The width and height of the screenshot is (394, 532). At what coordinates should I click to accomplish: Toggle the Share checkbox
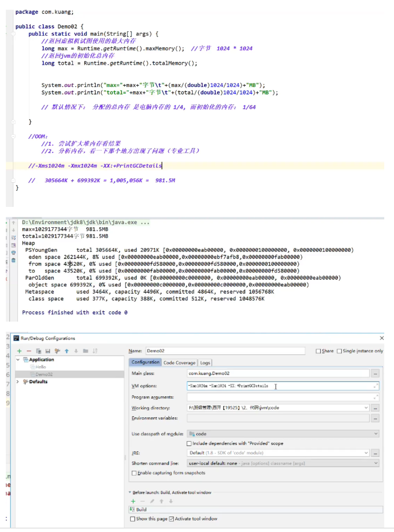coord(318,351)
